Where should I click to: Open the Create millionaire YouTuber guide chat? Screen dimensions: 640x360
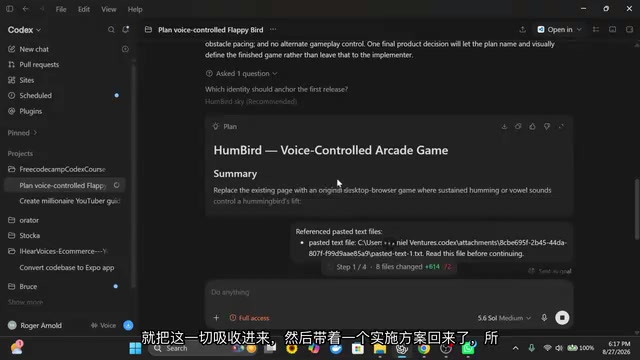point(70,201)
